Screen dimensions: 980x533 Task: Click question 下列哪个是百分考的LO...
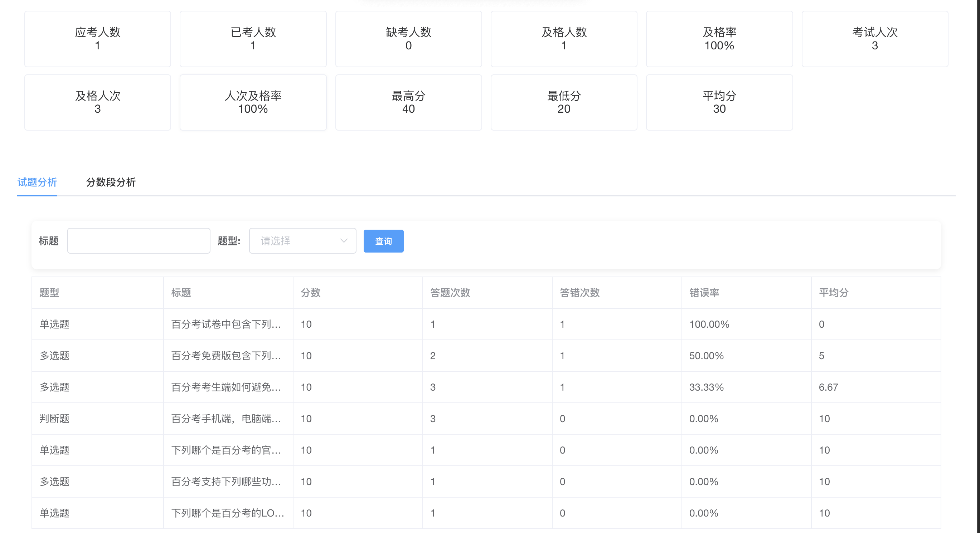(228, 513)
